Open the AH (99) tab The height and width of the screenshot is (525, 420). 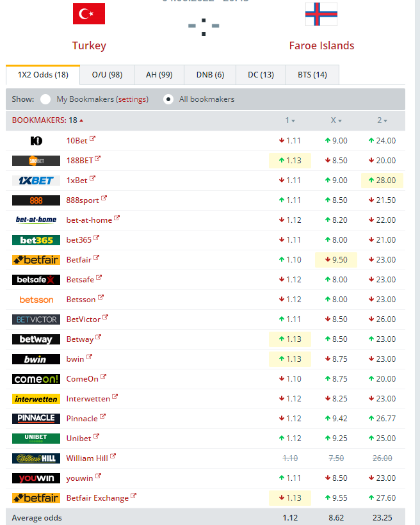click(x=159, y=75)
